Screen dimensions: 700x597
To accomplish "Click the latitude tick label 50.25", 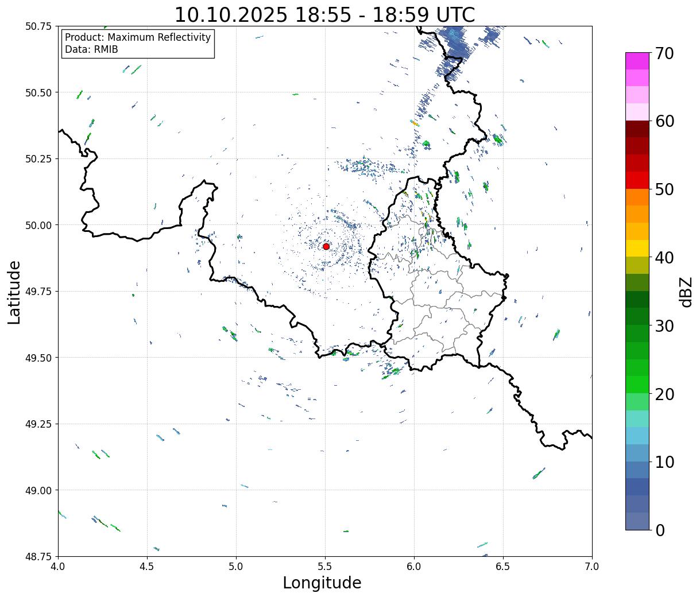I will (38, 159).
